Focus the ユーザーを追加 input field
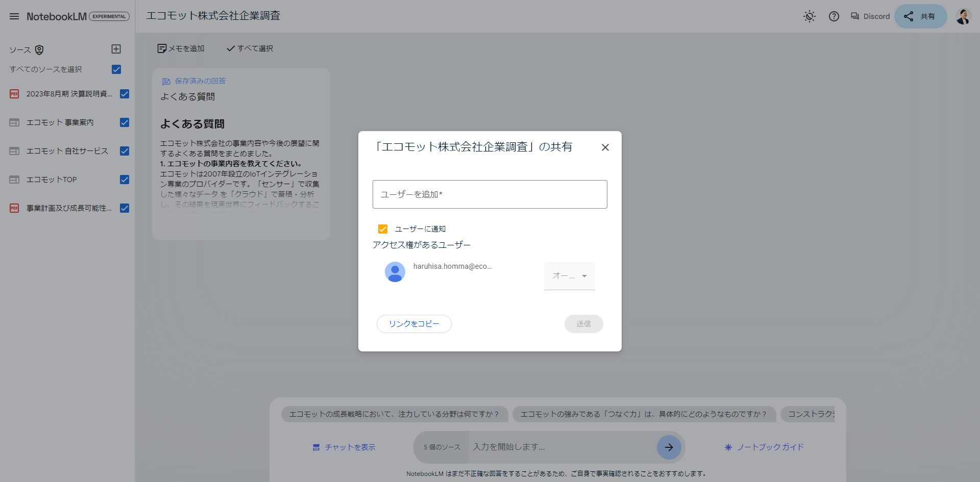This screenshot has height=482, width=980. pyautogui.click(x=490, y=194)
